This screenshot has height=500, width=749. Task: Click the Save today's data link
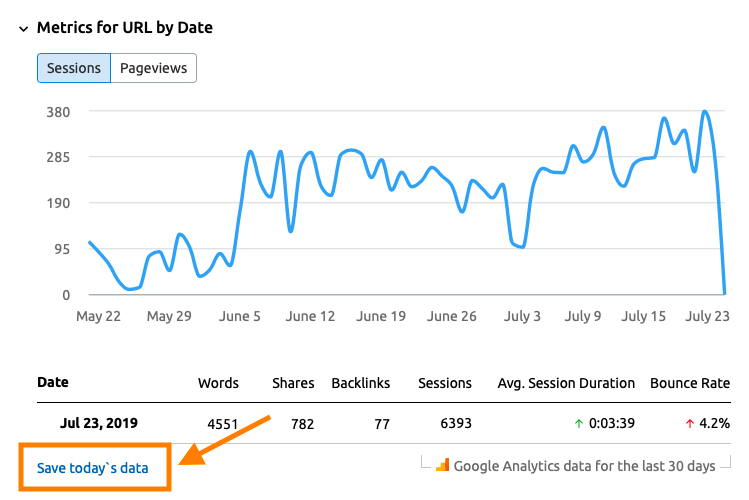pos(92,467)
